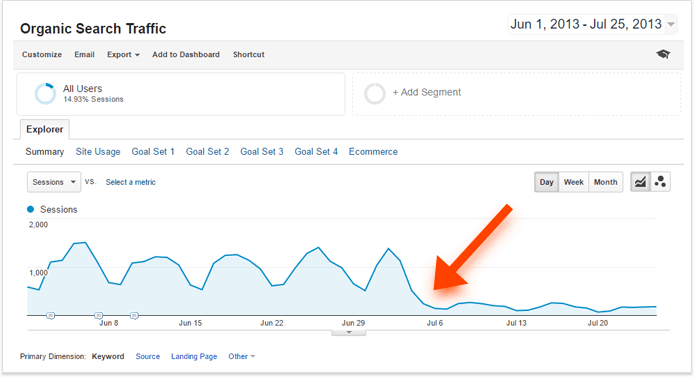Open the Sessions metric dropdown
This screenshot has width=694, height=377.
pyautogui.click(x=54, y=182)
